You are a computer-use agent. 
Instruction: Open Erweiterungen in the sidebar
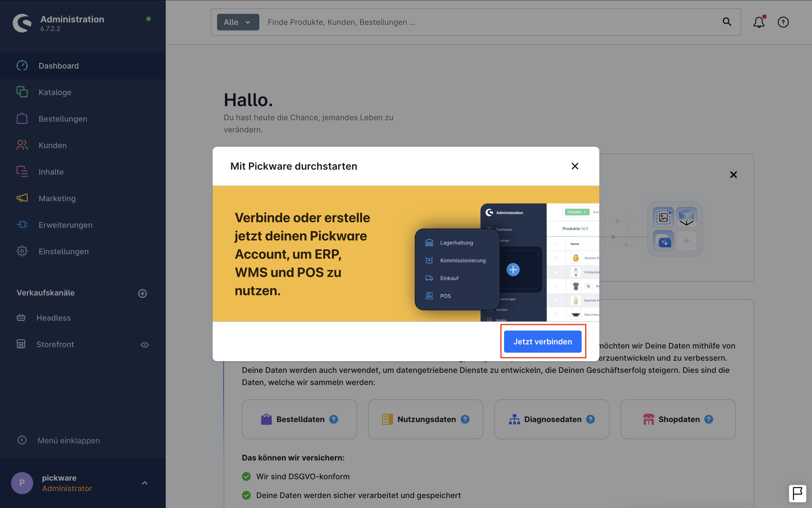click(65, 225)
